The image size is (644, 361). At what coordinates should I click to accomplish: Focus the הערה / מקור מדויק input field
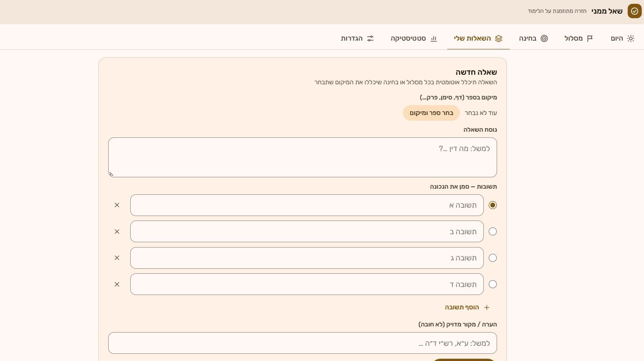pyautogui.click(x=303, y=343)
